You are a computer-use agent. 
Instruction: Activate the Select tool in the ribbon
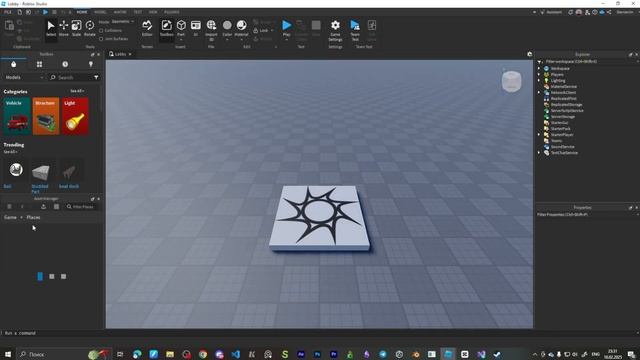(x=51, y=29)
